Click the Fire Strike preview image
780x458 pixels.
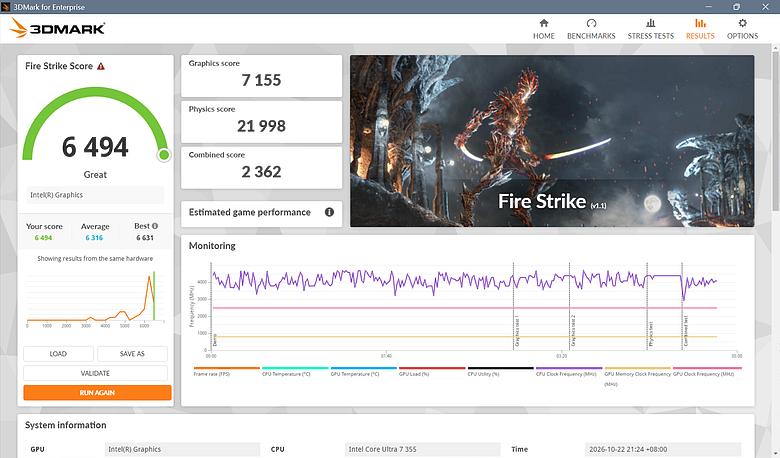(552, 141)
